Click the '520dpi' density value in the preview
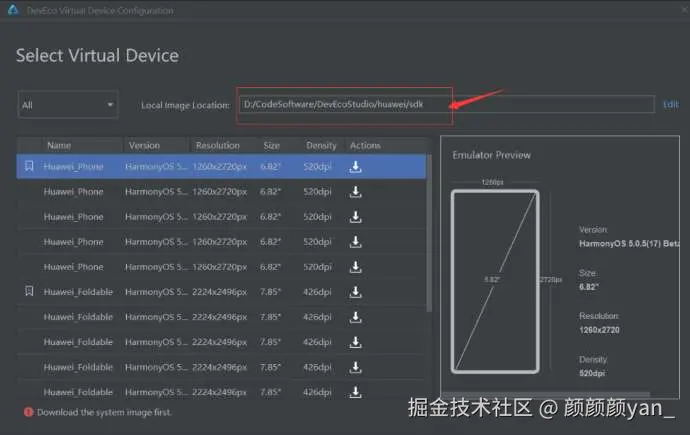The width and height of the screenshot is (690, 435). pos(592,373)
